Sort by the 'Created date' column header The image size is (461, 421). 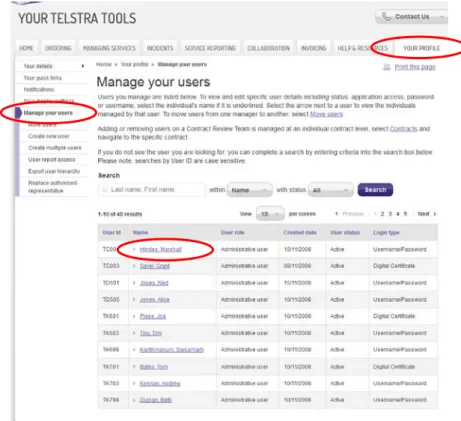point(300,232)
